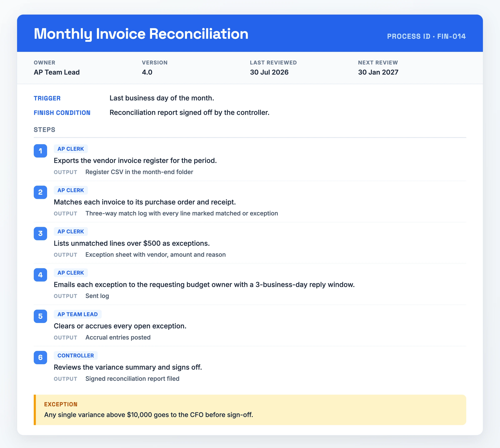Click the 'STEPS' section heading

tap(45, 130)
